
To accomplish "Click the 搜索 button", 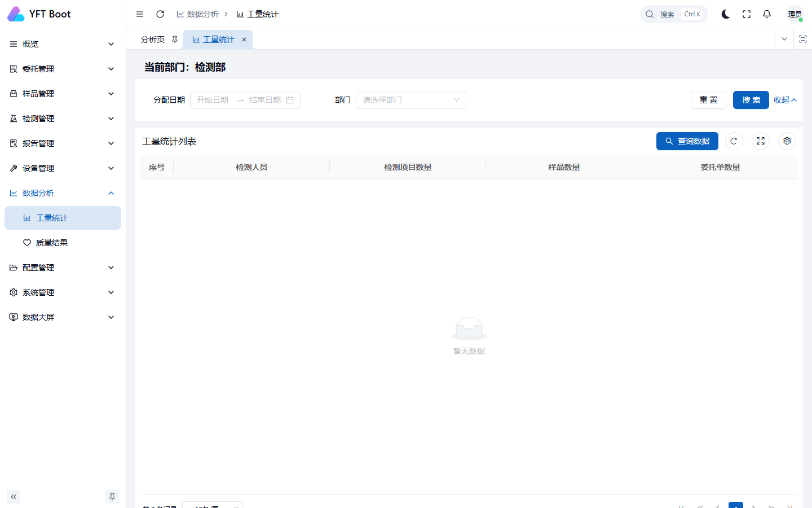I will [751, 100].
